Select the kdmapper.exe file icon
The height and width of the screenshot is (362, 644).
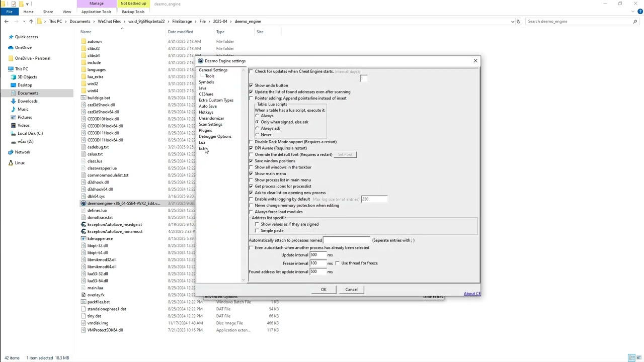(84, 238)
